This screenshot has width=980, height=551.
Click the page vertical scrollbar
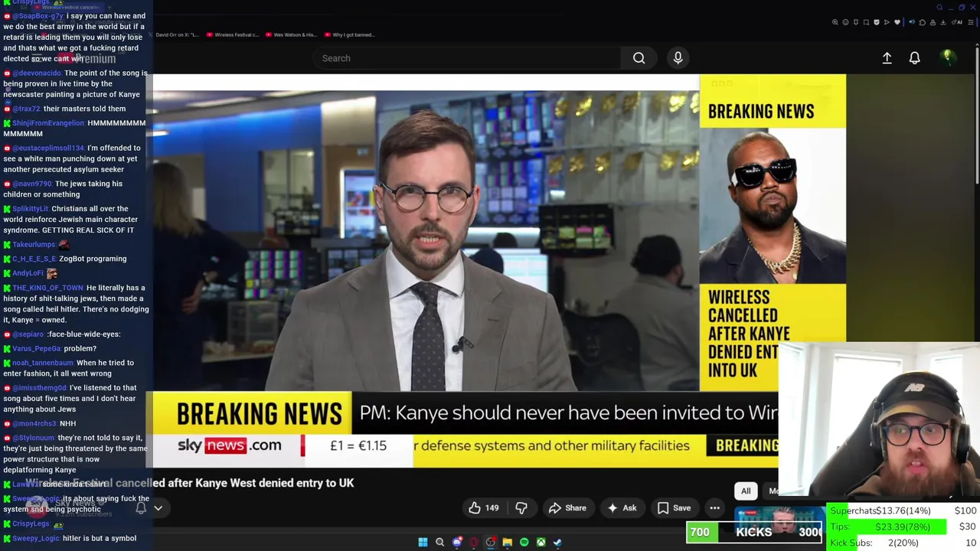click(977, 115)
